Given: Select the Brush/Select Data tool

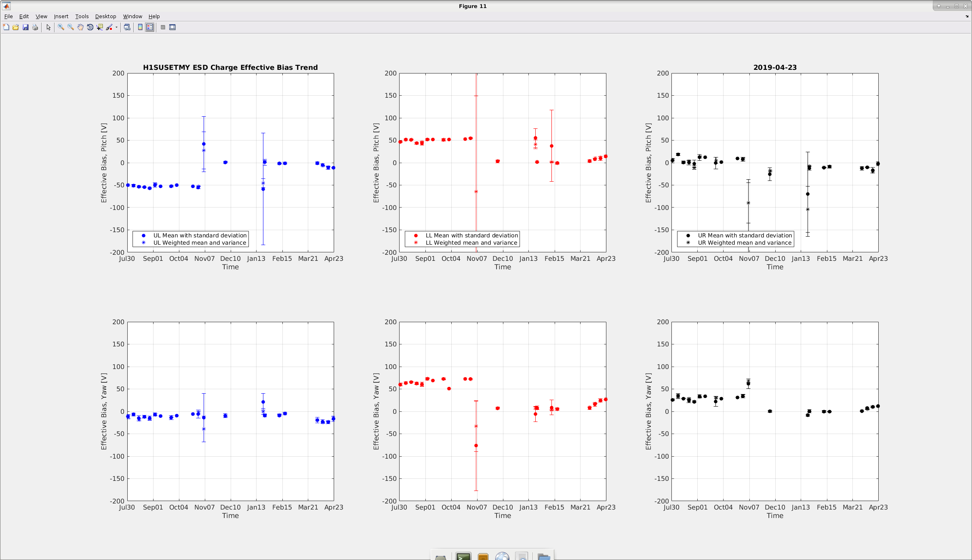Looking at the screenshot, I should pos(109,27).
